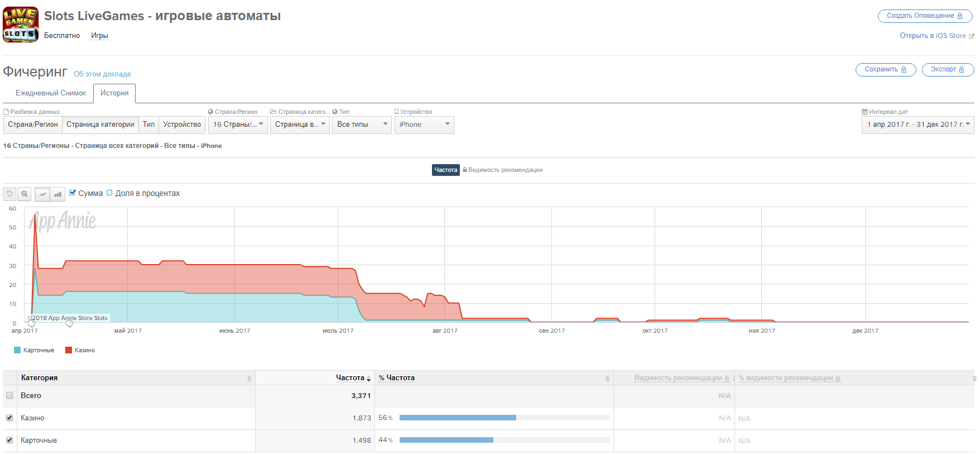The image size is (980, 455).
Task: Sort the Категория column with the arrow icon
Action: click(249, 379)
